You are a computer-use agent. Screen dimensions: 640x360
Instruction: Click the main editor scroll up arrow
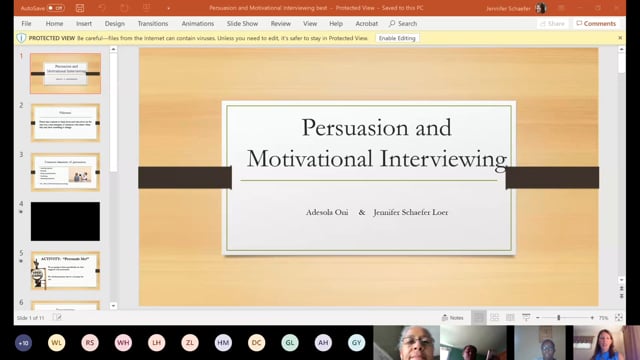[621, 49]
